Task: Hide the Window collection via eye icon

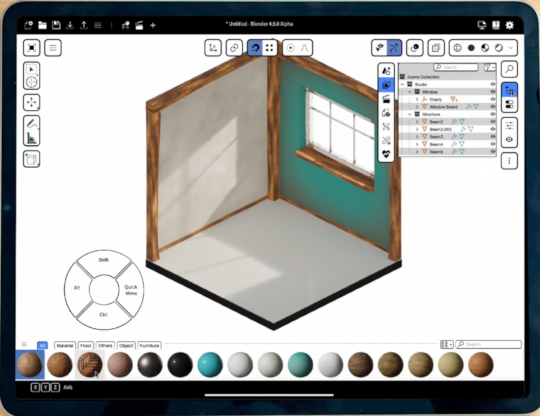Action: tap(492, 92)
